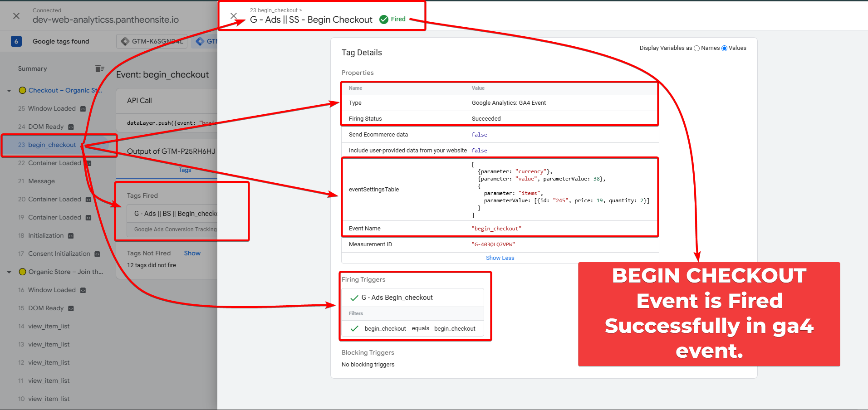Click the GTM-K6SGND4L container tag icon
The width and height of the screenshot is (868, 410).
pyautogui.click(x=125, y=41)
